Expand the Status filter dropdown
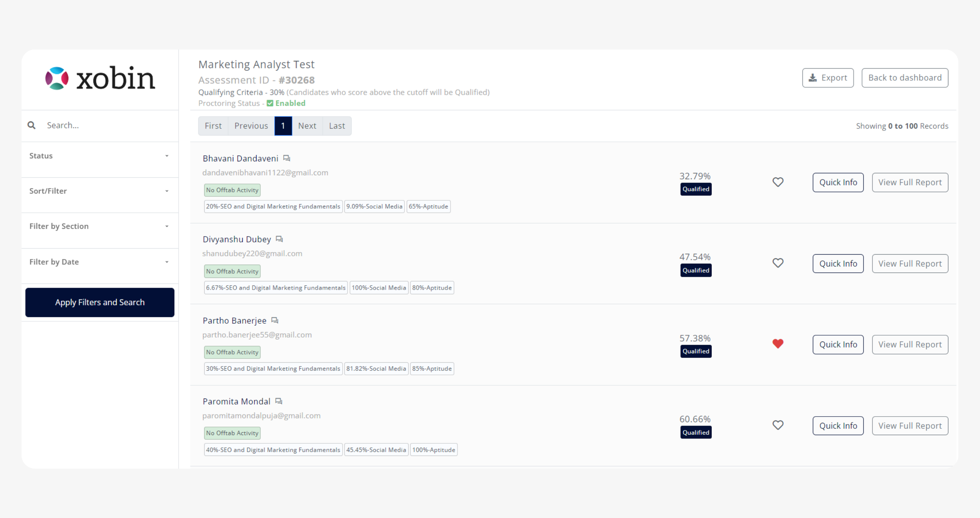This screenshot has height=518, width=980. point(100,156)
